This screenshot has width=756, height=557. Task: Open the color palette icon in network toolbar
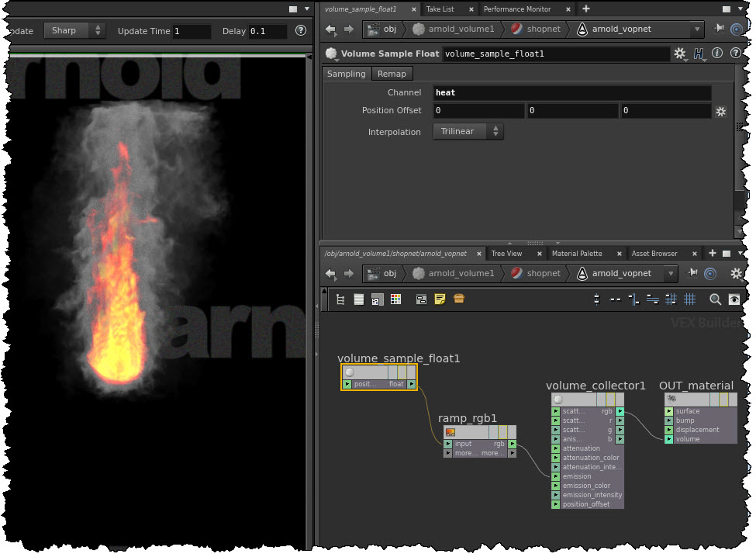click(395, 299)
